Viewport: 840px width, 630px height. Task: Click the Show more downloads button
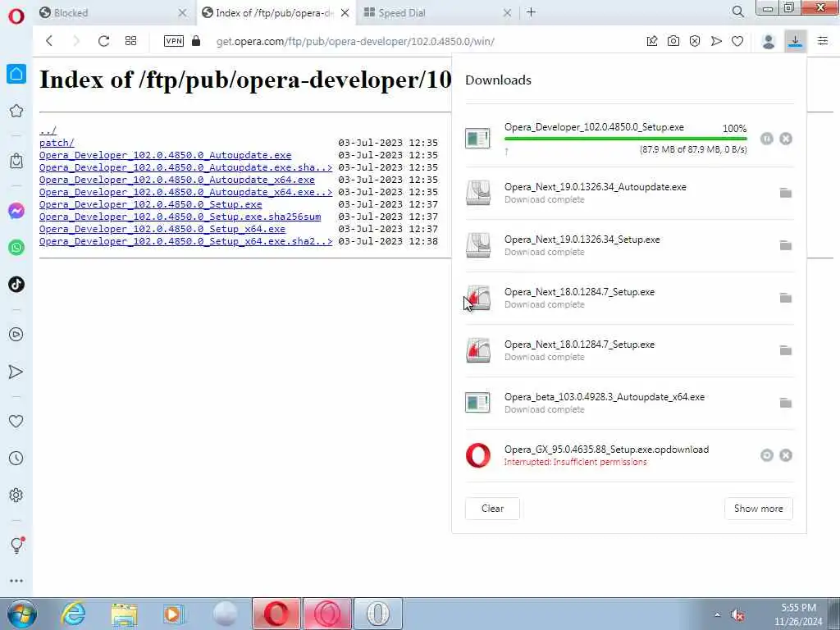tap(759, 509)
